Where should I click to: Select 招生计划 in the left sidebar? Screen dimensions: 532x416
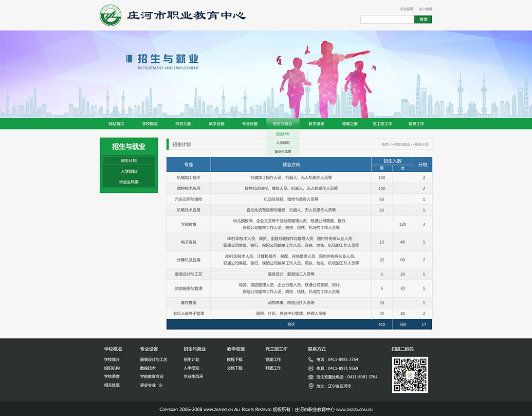coord(129,161)
